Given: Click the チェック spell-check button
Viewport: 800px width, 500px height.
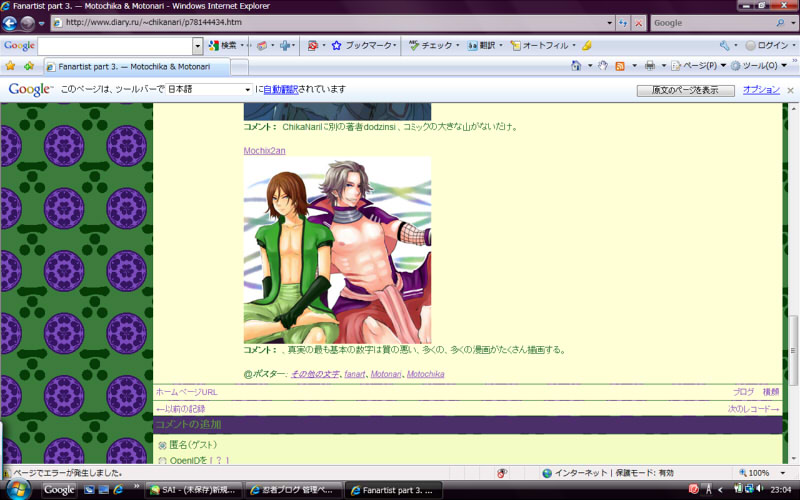Looking at the screenshot, I should (431, 45).
